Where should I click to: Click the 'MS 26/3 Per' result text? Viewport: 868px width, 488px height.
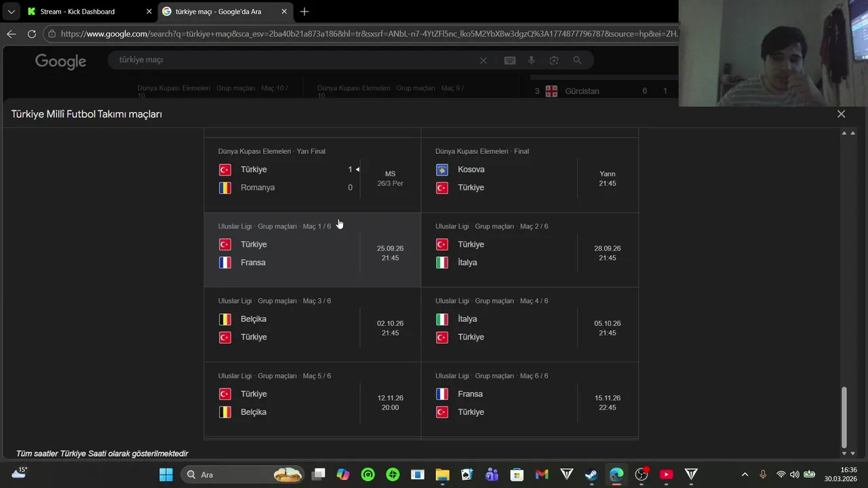(390, 179)
